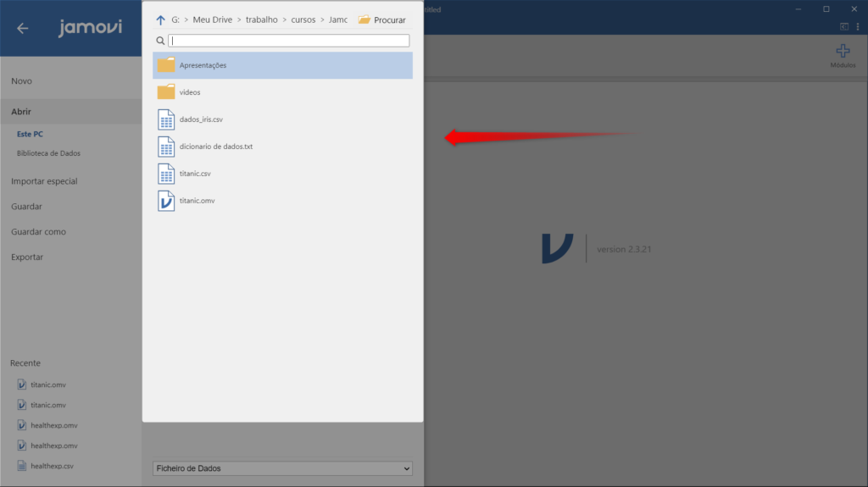Select the Apresentações folder name
The image size is (868, 487).
[x=203, y=65]
